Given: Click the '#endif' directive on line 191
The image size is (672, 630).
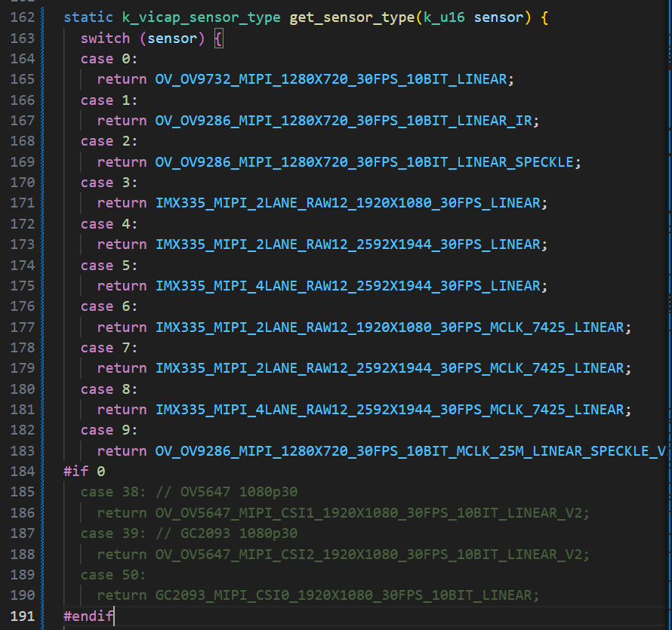Looking at the screenshot, I should click(88, 616).
